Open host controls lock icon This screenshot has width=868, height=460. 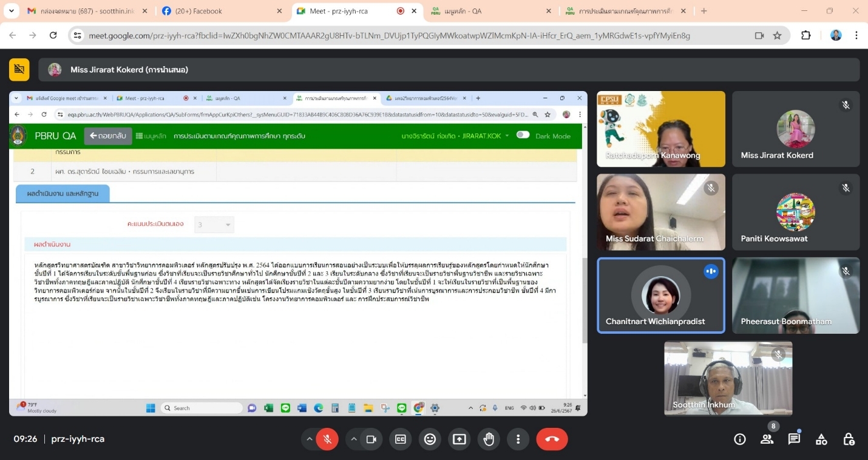pyautogui.click(x=849, y=439)
